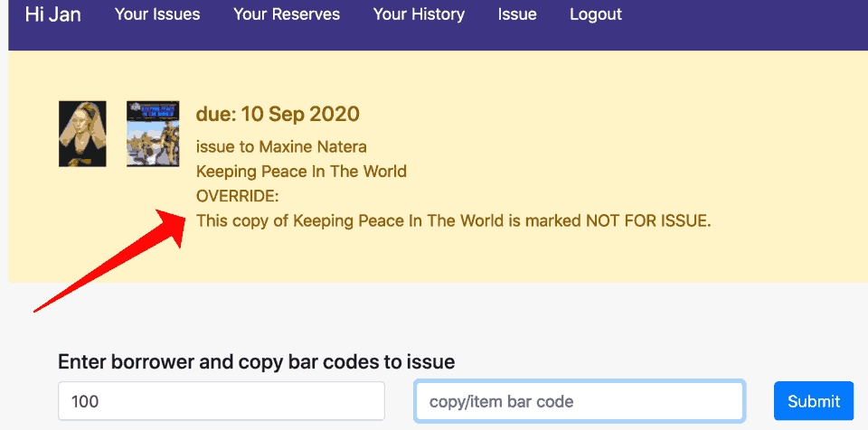Open the Your Issues page
Screen dimensions: 868x430
[x=157, y=14]
